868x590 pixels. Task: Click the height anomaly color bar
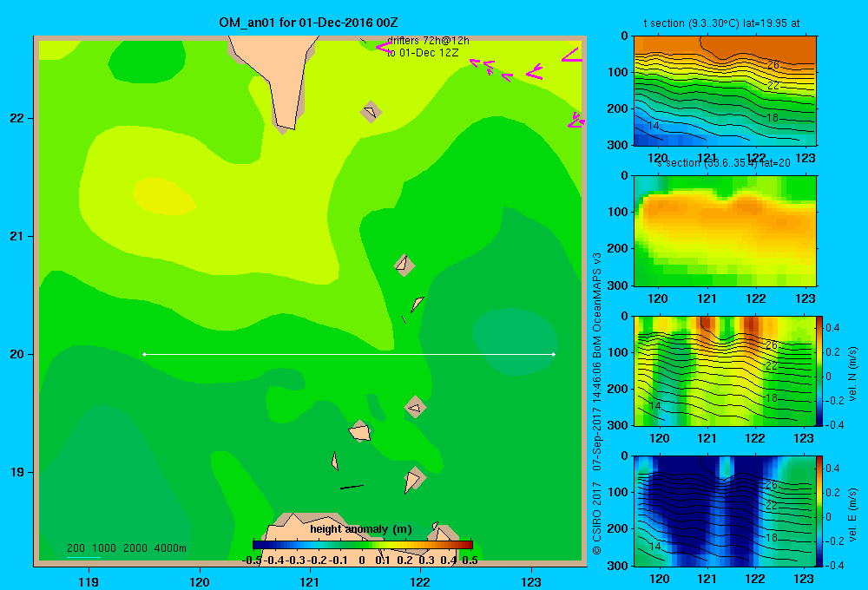[x=363, y=545]
